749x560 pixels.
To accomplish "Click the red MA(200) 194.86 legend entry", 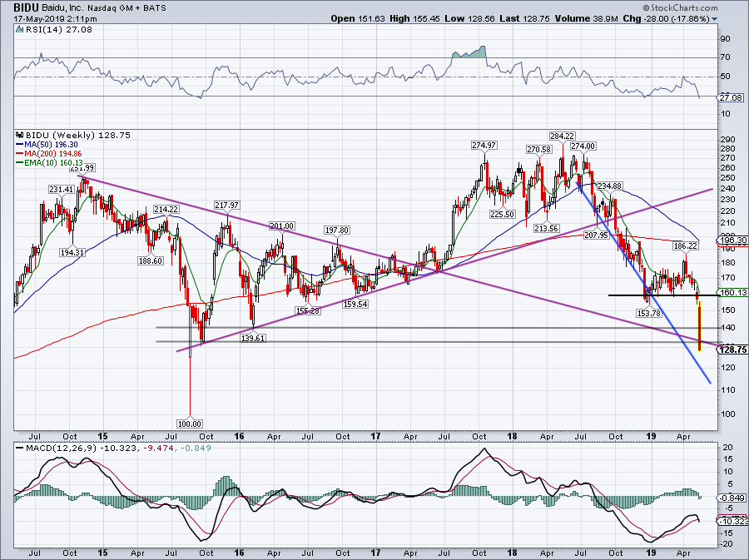I will pyautogui.click(x=49, y=153).
